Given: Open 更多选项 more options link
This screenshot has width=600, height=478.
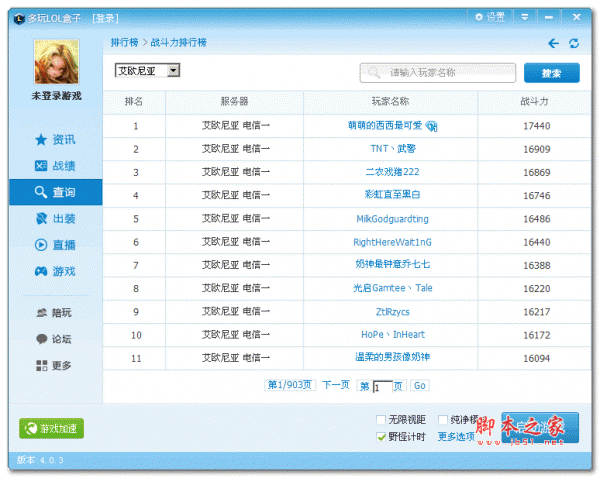Looking at the screenshot, I should [x=456, y=437].
